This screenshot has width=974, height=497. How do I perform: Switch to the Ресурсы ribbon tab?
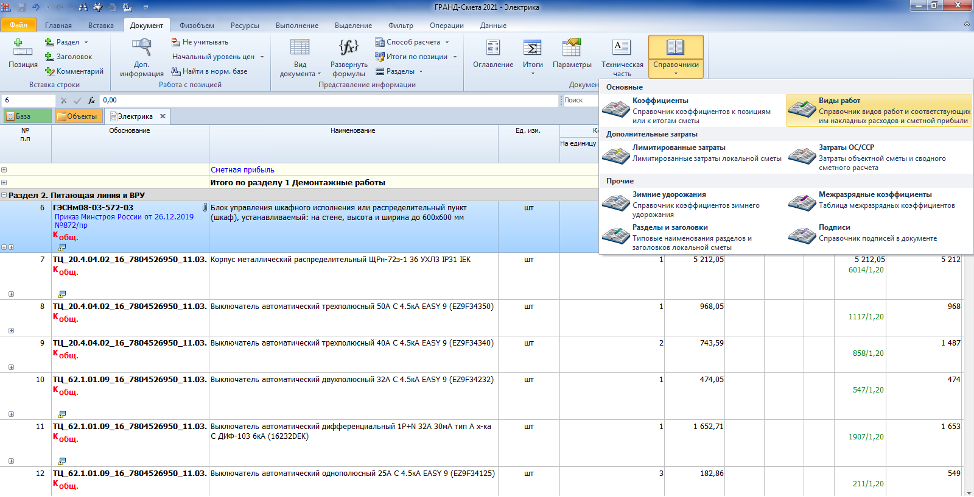click(x=244, y=25)
